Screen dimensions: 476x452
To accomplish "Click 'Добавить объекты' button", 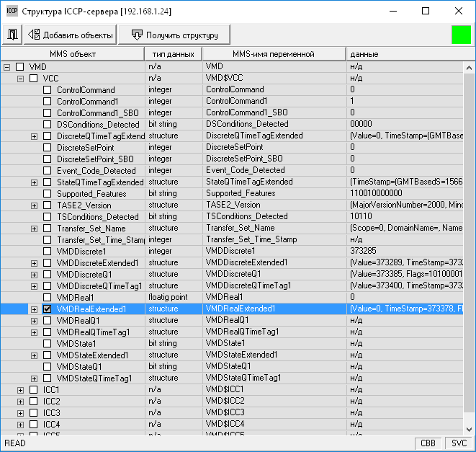I will point(71,35).
